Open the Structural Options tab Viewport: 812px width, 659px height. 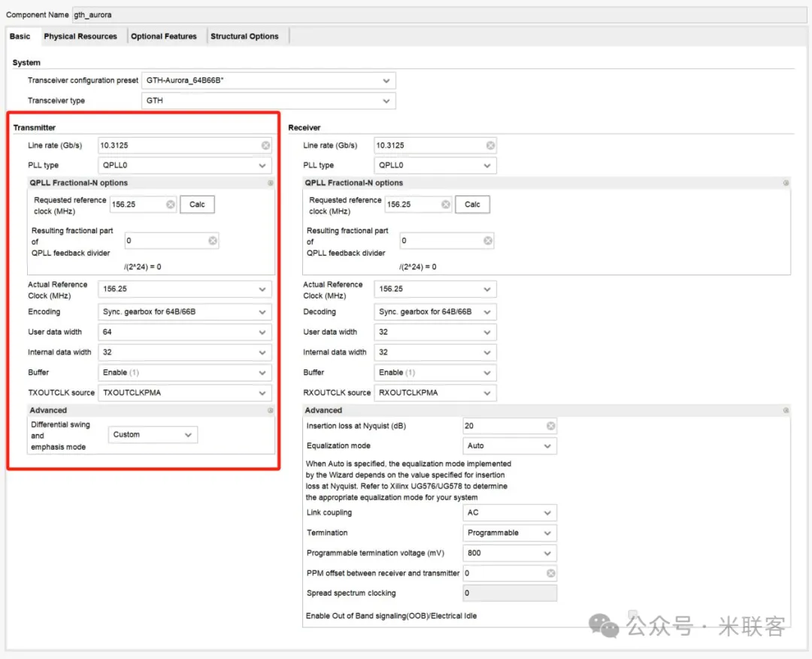(244, 36)
